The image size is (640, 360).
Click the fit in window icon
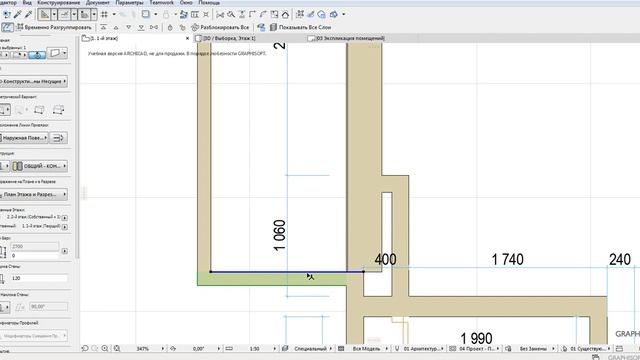(x=117, y=349)
